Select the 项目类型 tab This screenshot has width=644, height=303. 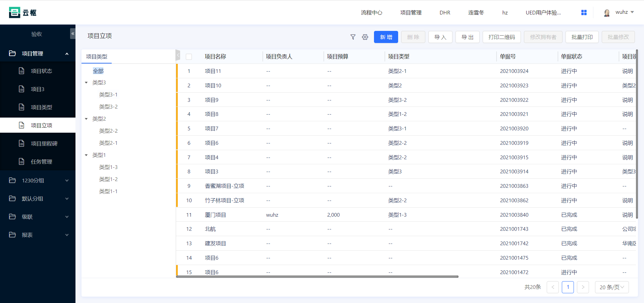click(97, 56)
